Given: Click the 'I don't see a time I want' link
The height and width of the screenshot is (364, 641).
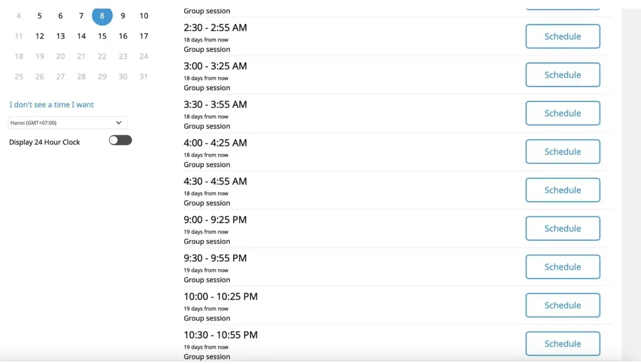Looking at the screenshot, I should pyautogui.click(x=51, y=105).
